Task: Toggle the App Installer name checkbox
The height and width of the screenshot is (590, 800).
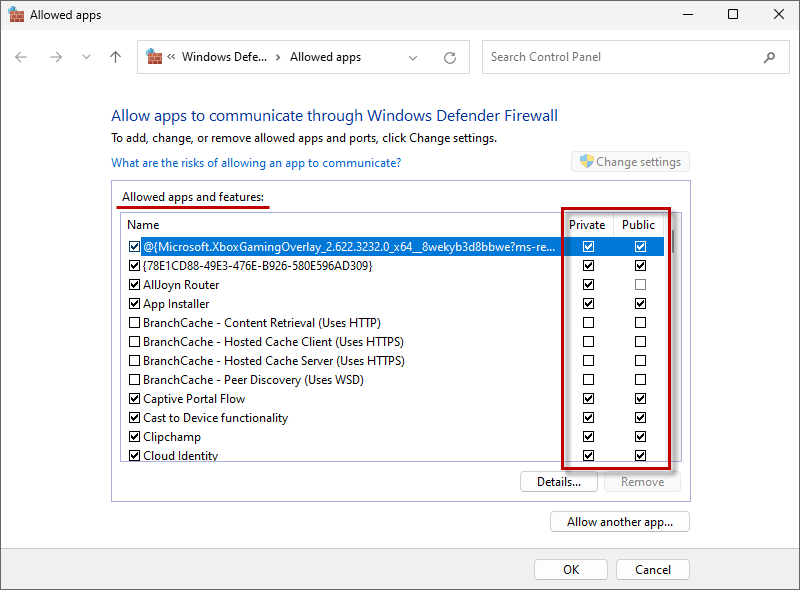Action: [134, 304]
